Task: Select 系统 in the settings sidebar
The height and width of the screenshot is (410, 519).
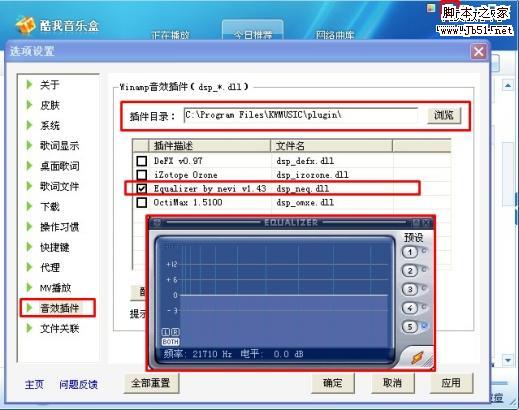Action: (x=50, y=125)
